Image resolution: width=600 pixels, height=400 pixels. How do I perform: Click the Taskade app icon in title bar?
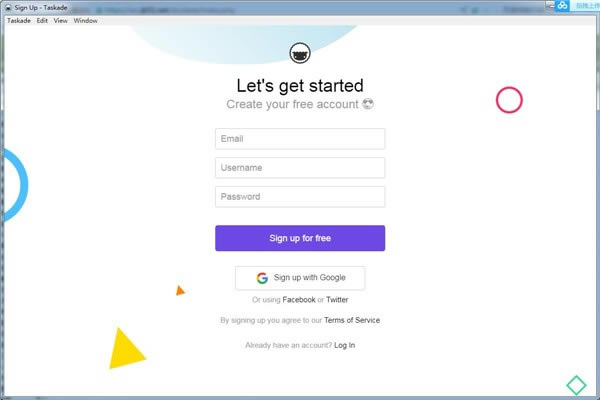(x=8, y=7)
